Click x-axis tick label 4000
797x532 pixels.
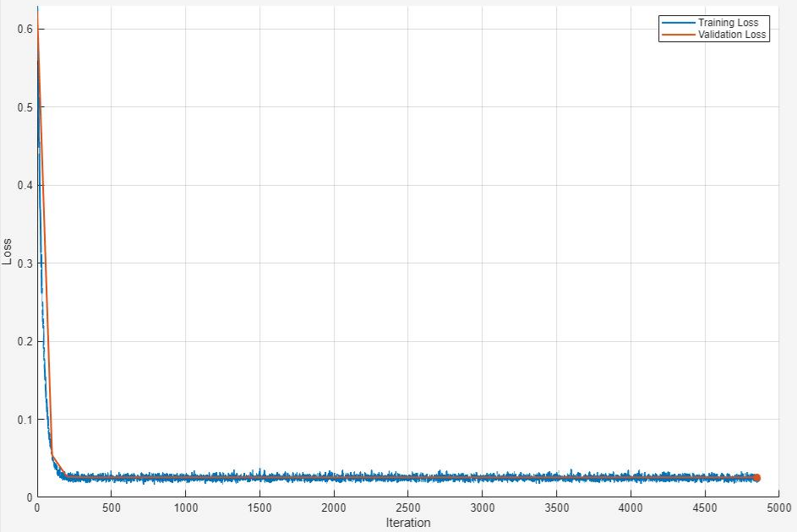(631, 508)
